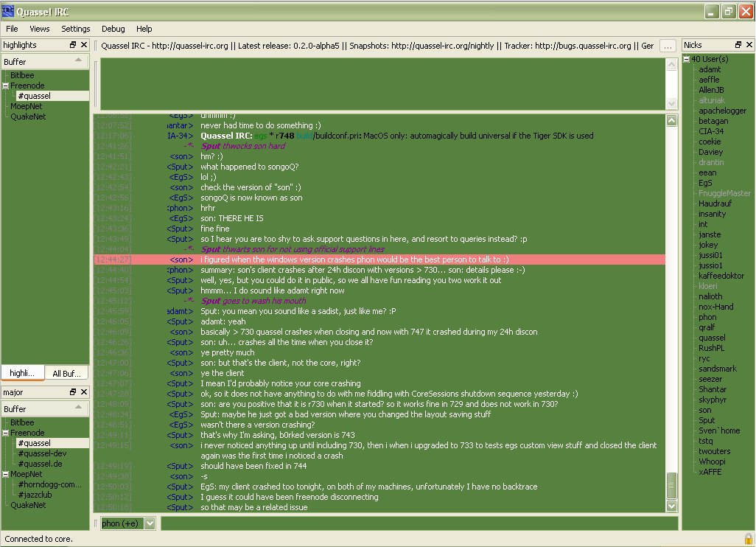The image size is (756, 547).
Task: Select MoepNet in highlights panel
Action: (26, 106)
